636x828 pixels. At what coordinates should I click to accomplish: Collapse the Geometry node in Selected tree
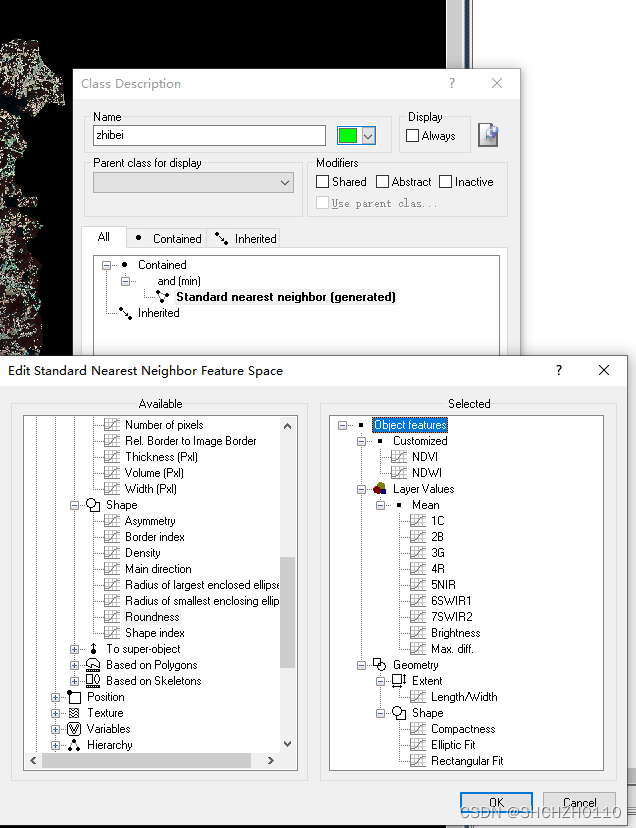(x=361, y=665)
